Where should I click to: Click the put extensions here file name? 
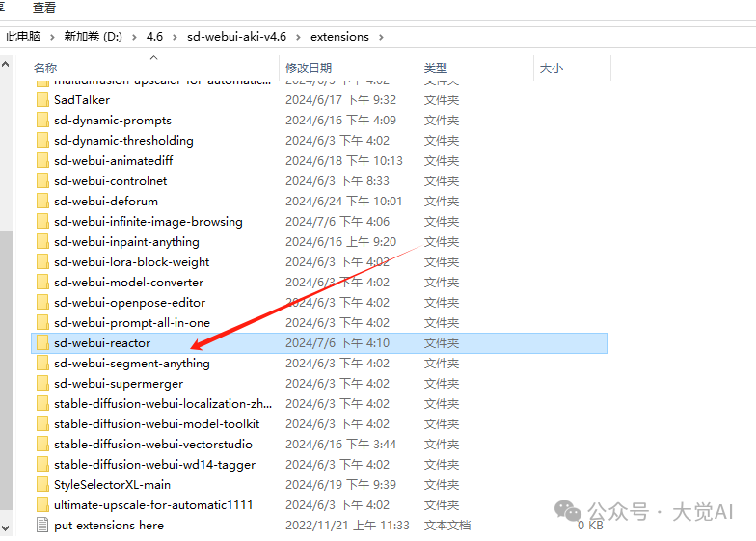109,525
